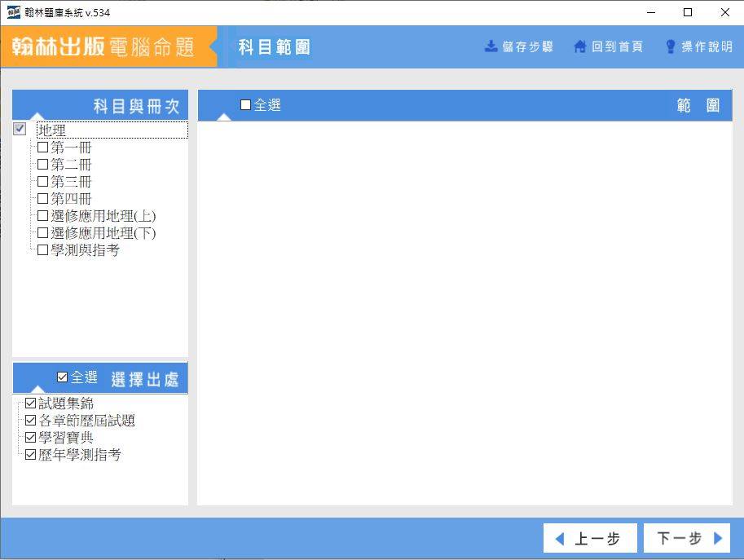Select the 選修應用地理(上) label text
744x560 pixels.
[103, 216]
